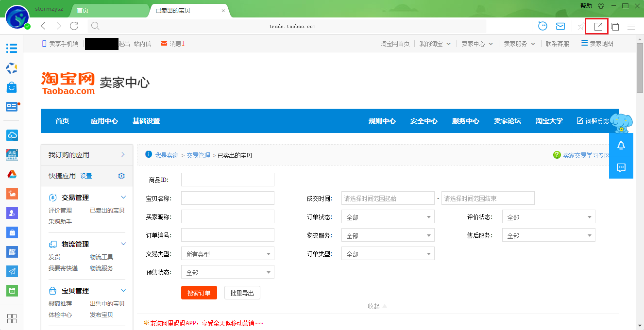Open the 订单状态 dropdown
The height and width of the screenshot is (330, 644).
(x=388, y=217)
